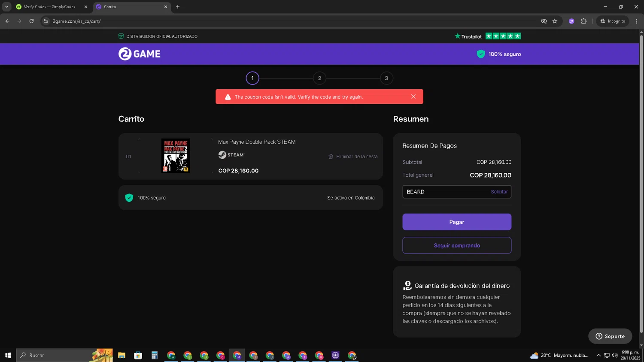Dismiss the invalid coupon error banner
Viewport: 644px width, 362px height.
tap(413, 97)
